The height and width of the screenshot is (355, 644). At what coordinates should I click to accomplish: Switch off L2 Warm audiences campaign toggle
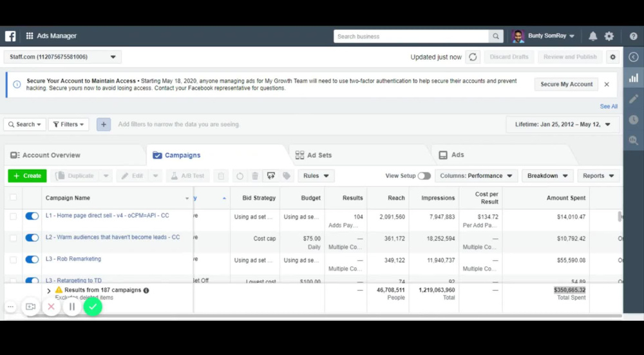click(32, 238)
